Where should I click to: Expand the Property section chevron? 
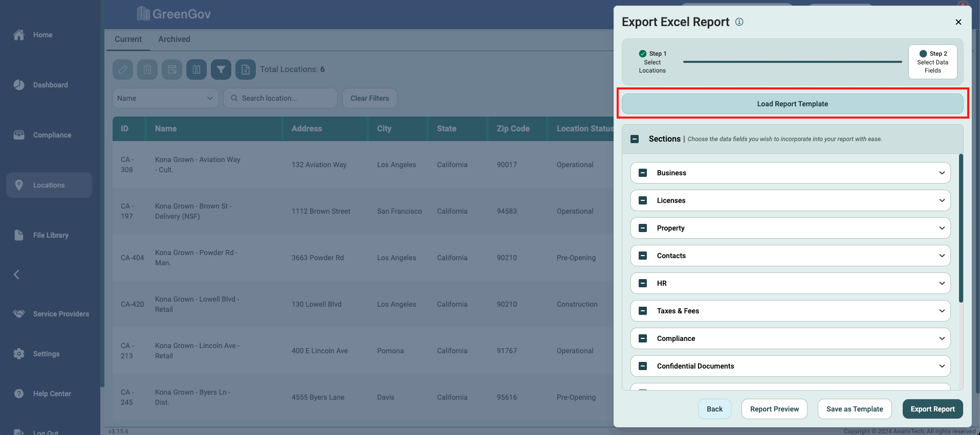point(942,228)
